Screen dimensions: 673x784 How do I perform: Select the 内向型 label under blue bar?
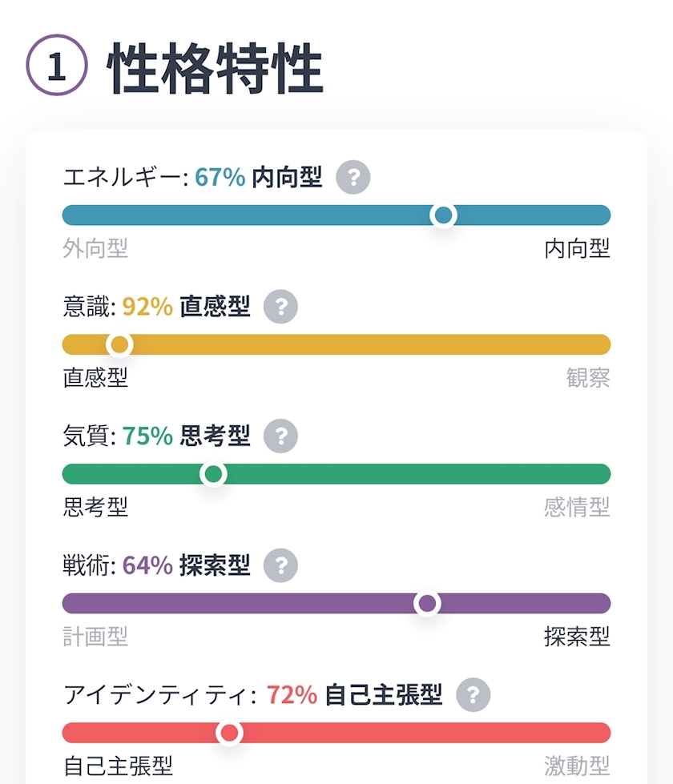(x=578, y=248)
